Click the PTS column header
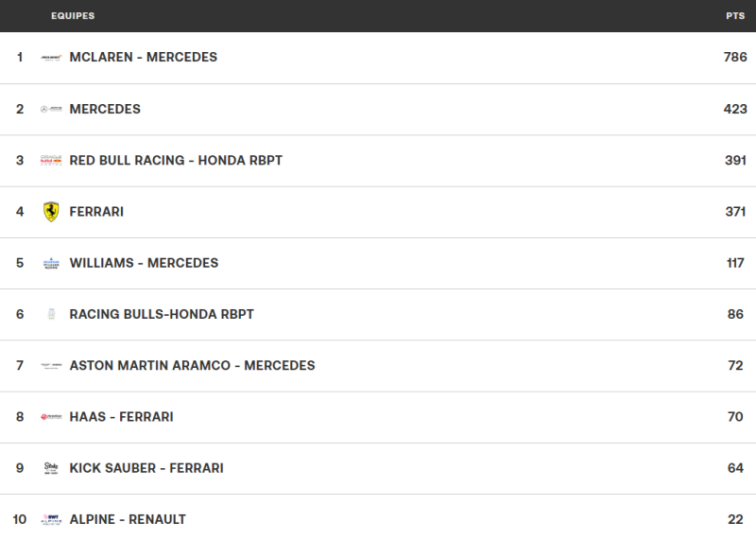 735,16
